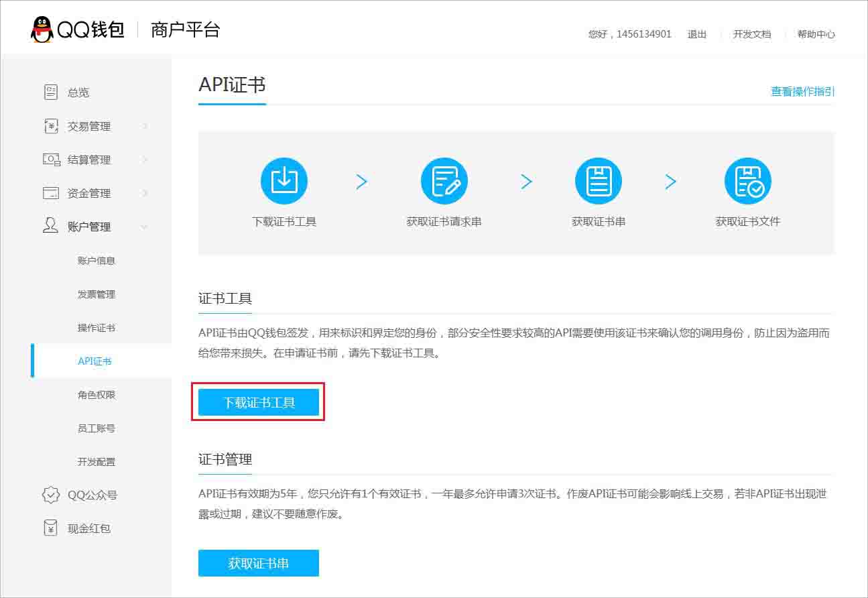Select API证书 submenu item
Image resolution: width=868 pixels, height=598 pixels.
[95, 361]
